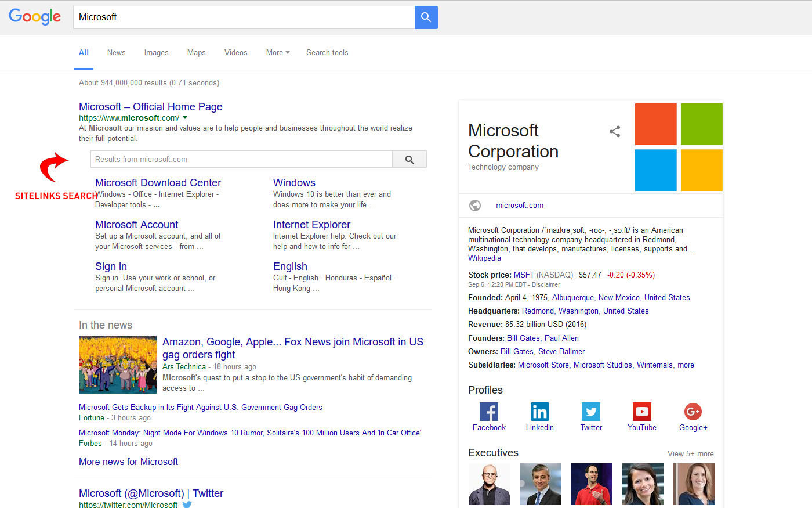Viewport: 812px width, 508px height.
Task: Click the first executive photo, bald man with glasses
Action: (490, 484)
